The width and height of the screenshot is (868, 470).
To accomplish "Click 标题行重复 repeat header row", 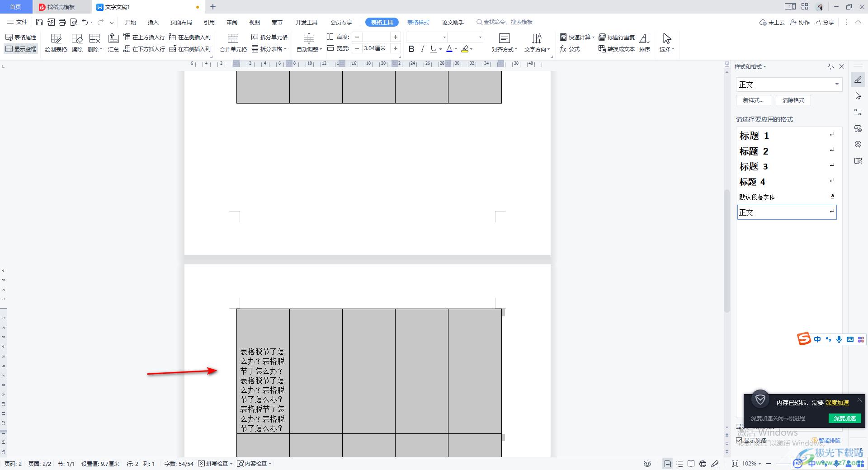I will coord(617,37).
